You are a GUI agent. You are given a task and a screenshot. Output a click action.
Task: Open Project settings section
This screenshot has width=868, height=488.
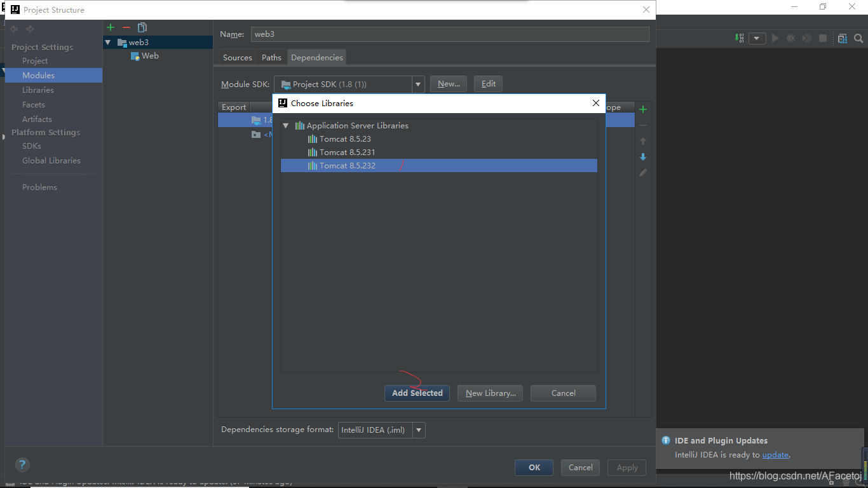pyautogui.click(x=35, y=61)
